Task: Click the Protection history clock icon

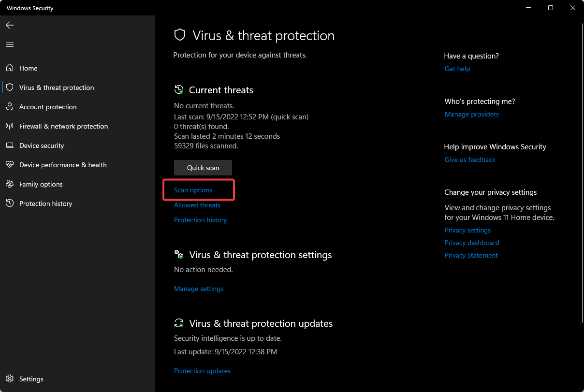Action: tap(10, 203)
